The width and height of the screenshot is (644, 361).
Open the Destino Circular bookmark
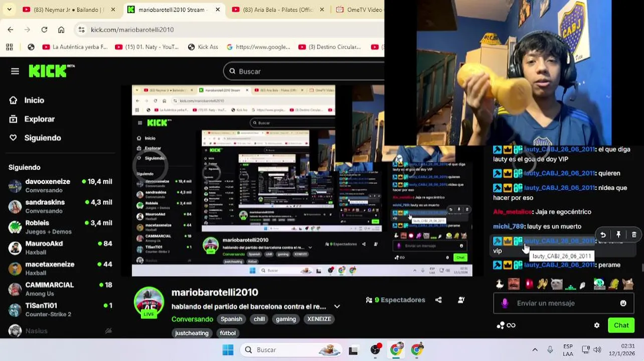point(330,47)
